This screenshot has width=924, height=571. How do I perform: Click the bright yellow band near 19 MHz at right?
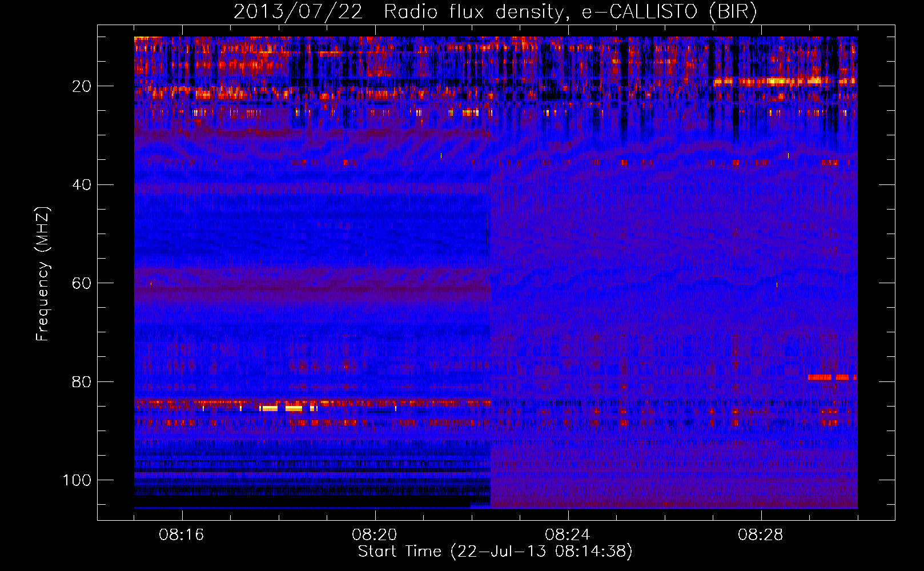point(785,81)
